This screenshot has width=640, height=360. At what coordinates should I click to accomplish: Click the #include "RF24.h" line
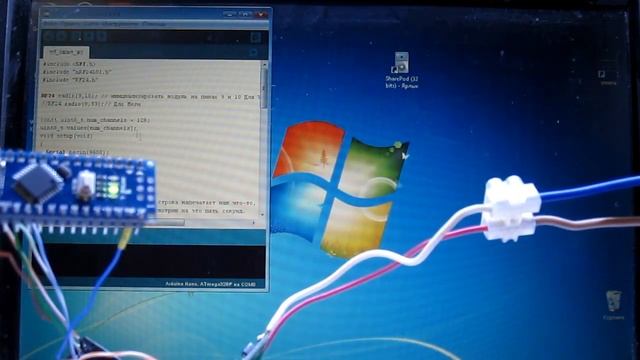pyautogui.click(x=70, y=80)
